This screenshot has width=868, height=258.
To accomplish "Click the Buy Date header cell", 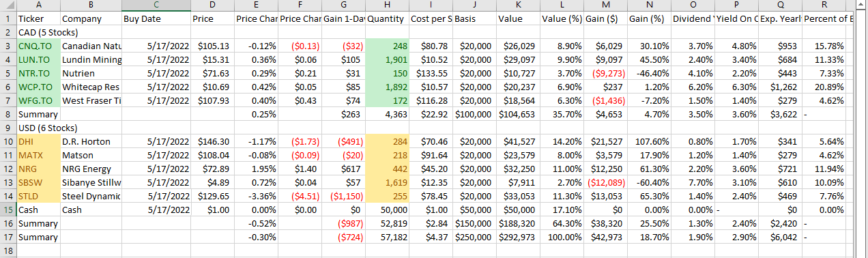I will [156, 18].
